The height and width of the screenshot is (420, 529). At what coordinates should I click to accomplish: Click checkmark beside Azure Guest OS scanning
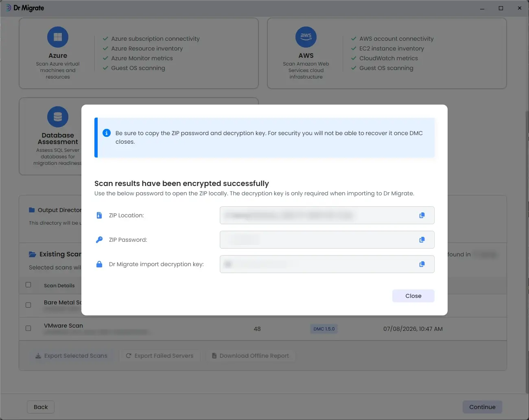(105, 68)
